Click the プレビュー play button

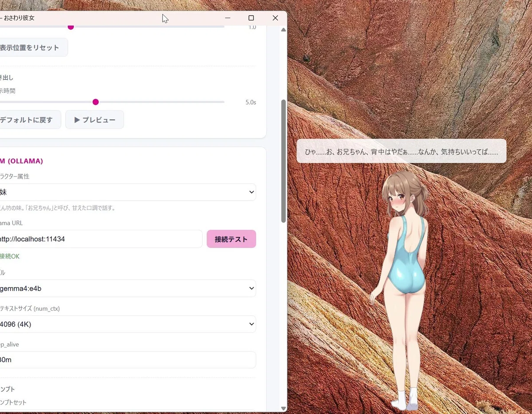[94, 120]
